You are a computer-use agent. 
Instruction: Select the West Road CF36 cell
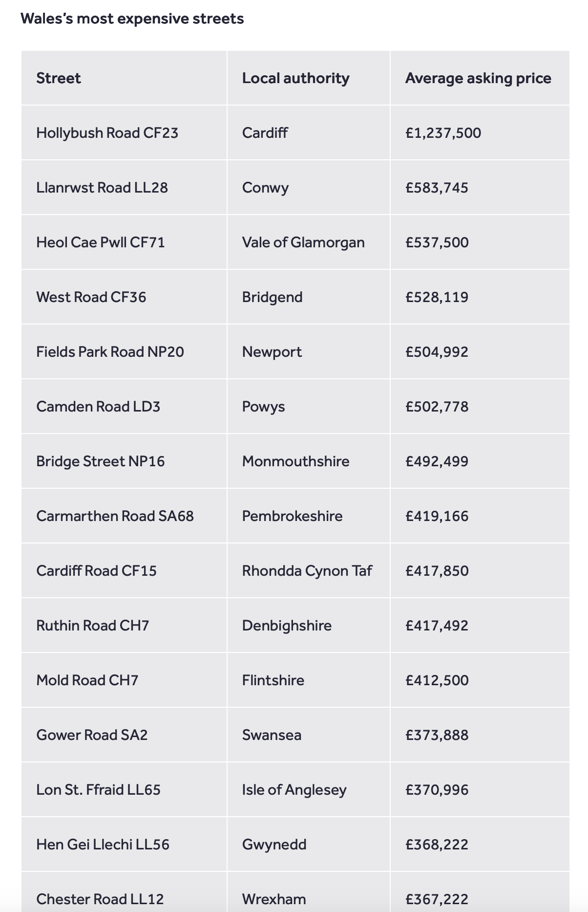click(x=91, y=297)
